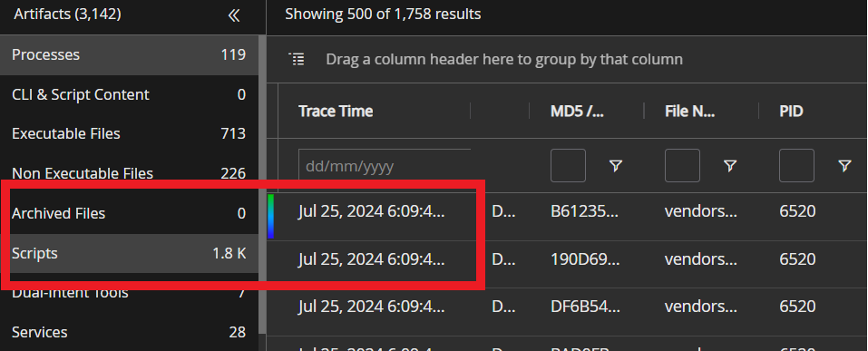Click 'Showing 500 of 1,758 results' text
The image size is (868, 351).
pyautogui.click(x=383, y=14)
